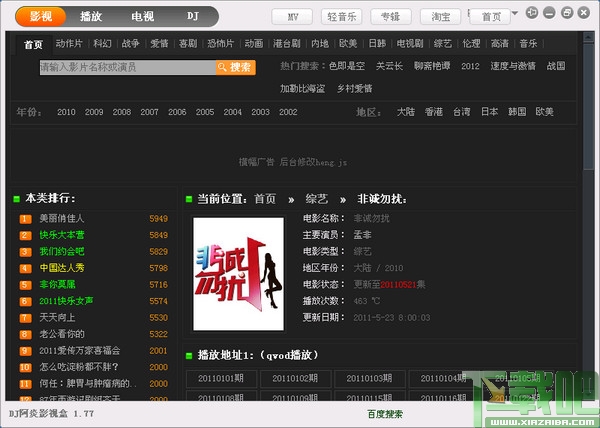This screenshot has width=600, height=428.
Task: Filter by region 大陆
Action: [406, 112]
